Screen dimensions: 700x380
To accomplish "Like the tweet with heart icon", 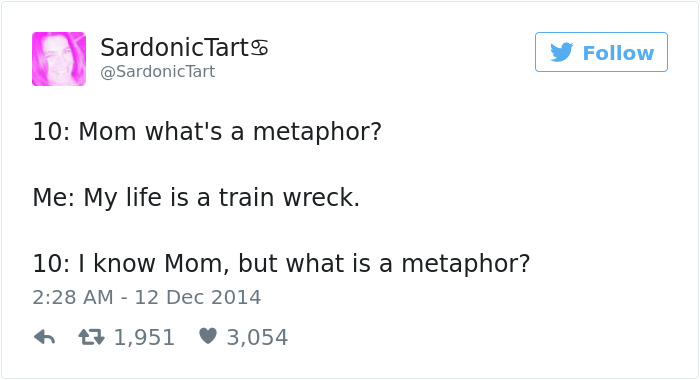I will click(x=208, y=336).
